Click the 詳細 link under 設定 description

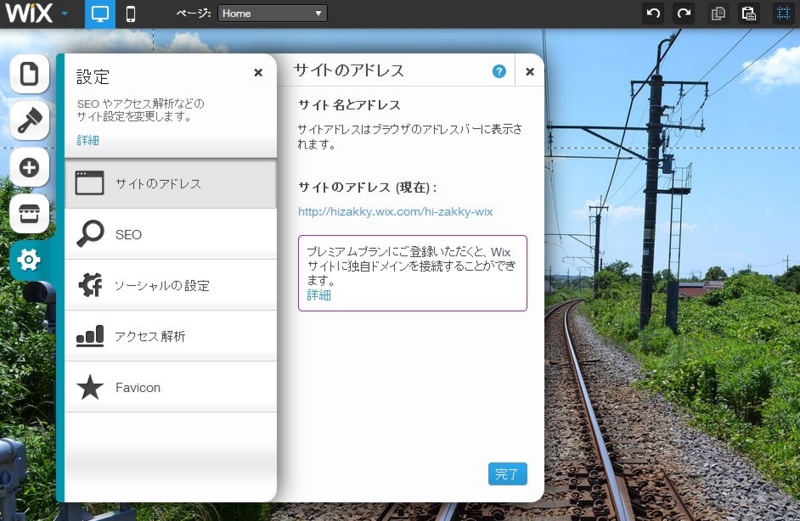click(x=88, y=140)
